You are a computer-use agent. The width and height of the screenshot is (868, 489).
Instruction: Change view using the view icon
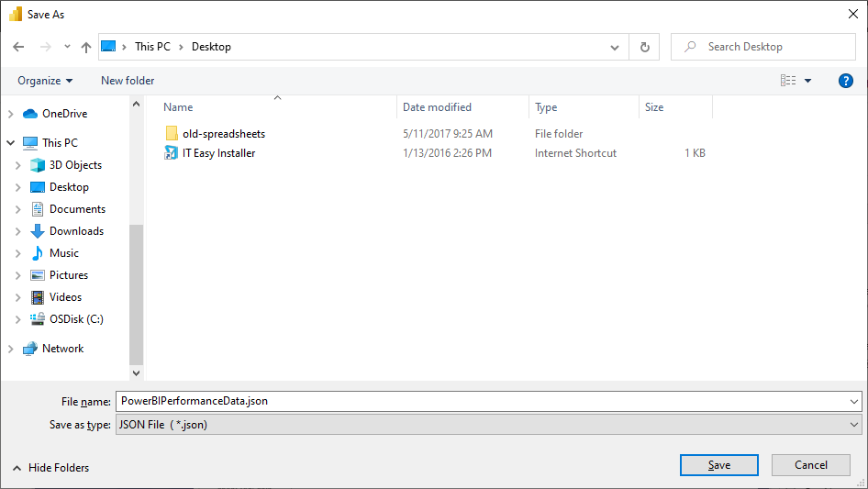tap(788, 81)
